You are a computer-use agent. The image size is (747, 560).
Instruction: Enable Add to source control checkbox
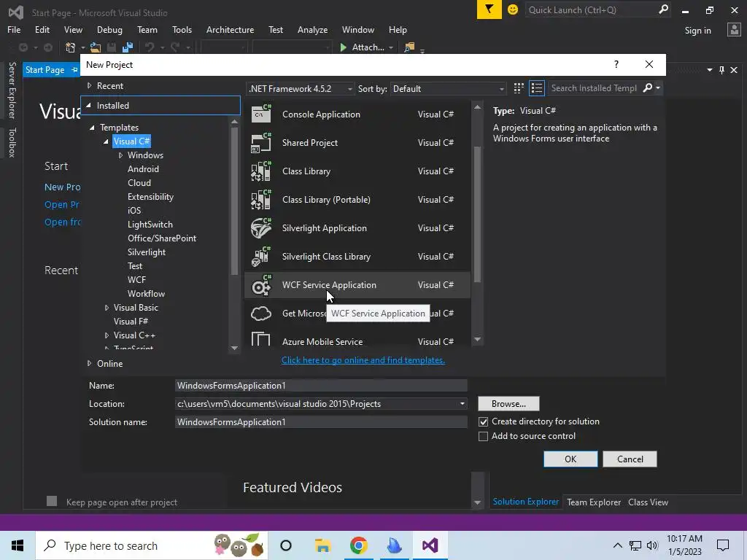483,436
